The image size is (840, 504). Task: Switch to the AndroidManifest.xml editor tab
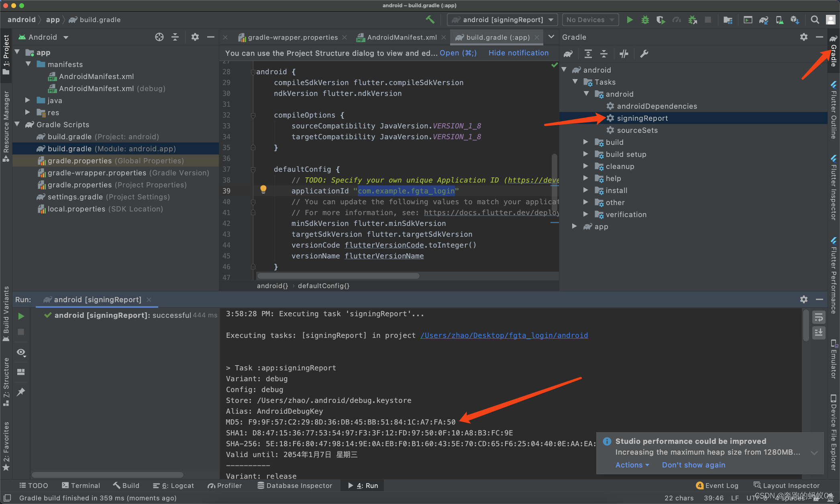pyautogui.click(x=402, y=37)
